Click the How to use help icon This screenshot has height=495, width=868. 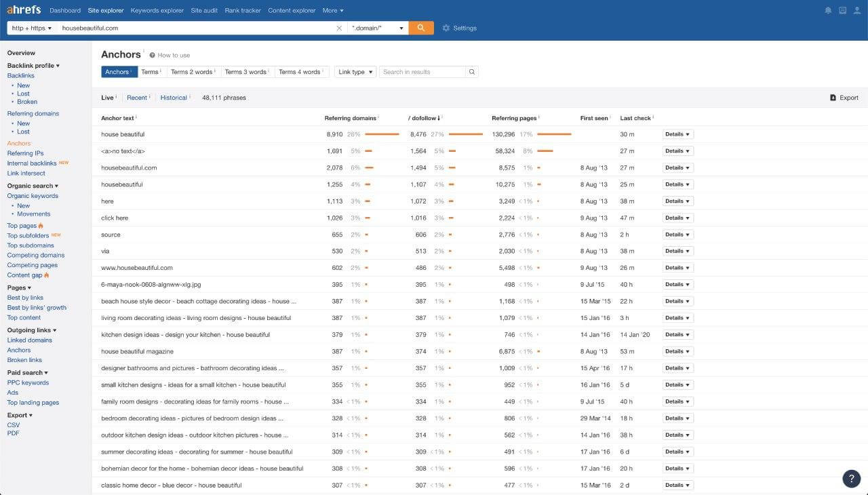[153, 55]
